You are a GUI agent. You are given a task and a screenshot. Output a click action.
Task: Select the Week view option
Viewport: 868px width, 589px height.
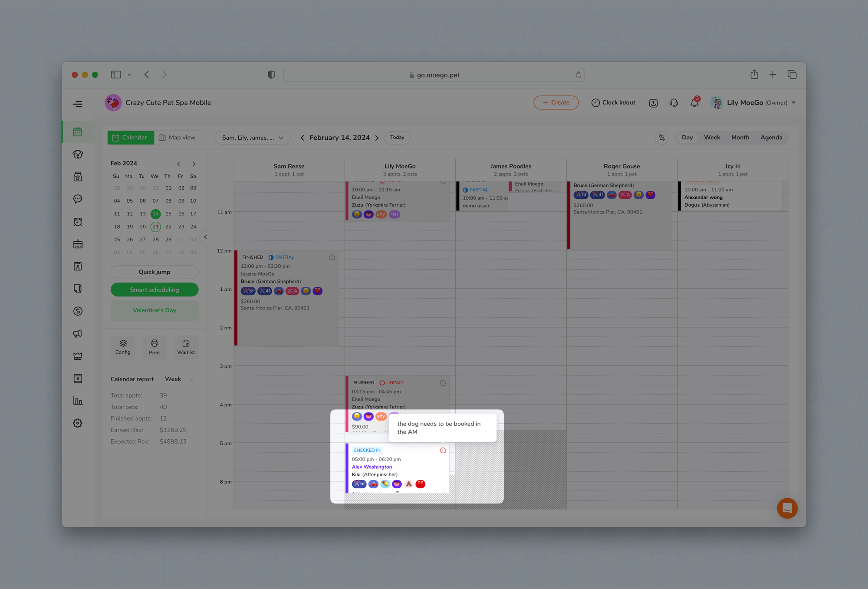(x=712, y=138)
